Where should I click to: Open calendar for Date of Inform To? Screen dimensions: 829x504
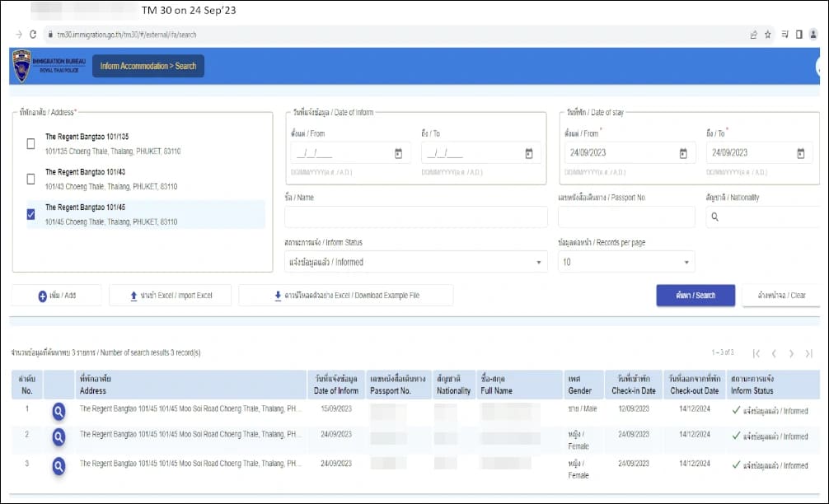[x=529, y=153]
